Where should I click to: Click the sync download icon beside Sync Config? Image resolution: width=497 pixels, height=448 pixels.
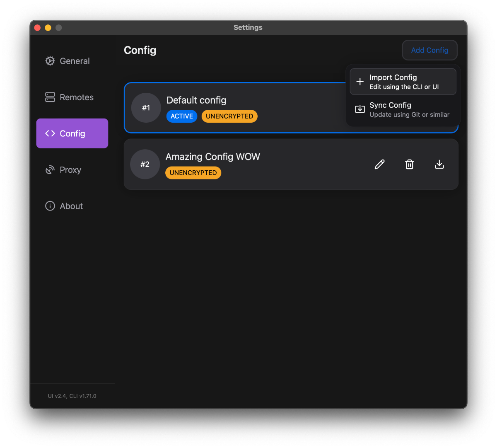pyautogui.click(x=359, y=109)
